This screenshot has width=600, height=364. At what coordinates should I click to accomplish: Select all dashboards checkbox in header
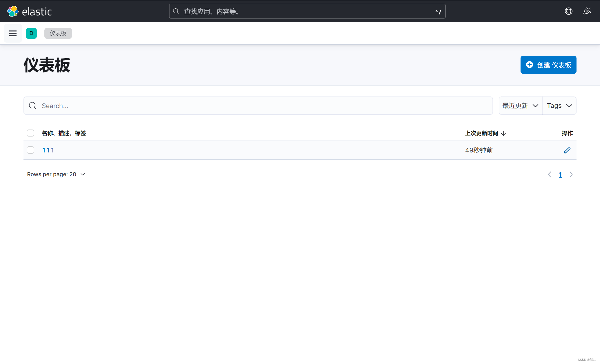[x=30, y=133]
